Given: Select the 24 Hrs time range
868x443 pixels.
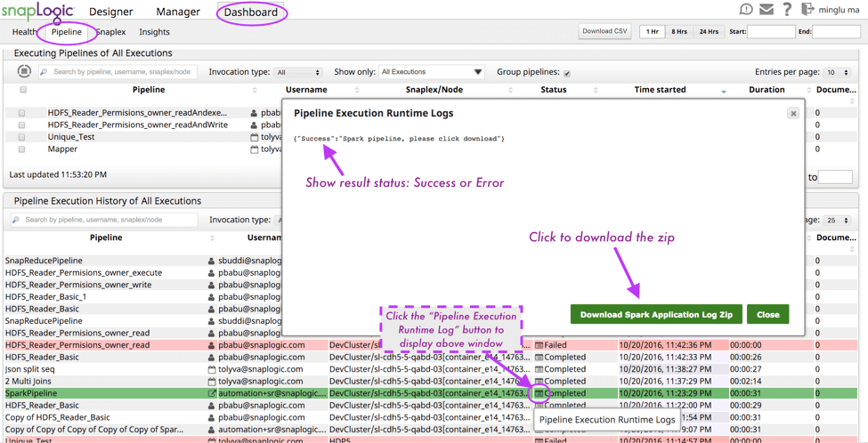Looking at the screenshot, I should pos(709,31).
